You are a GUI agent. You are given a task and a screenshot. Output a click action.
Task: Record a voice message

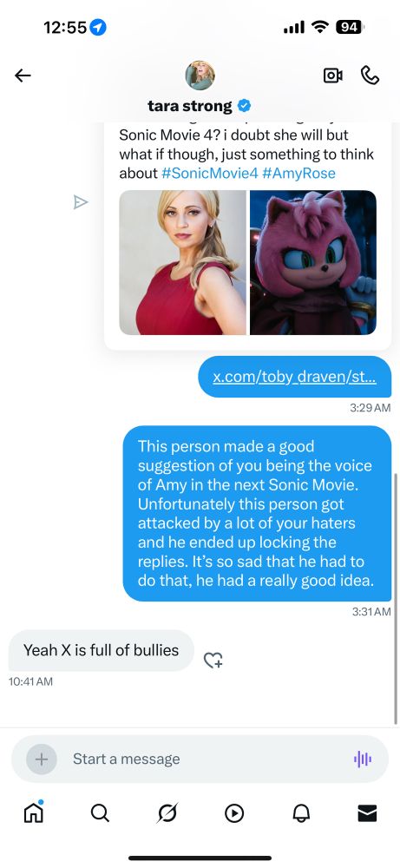tap(363, 759)
